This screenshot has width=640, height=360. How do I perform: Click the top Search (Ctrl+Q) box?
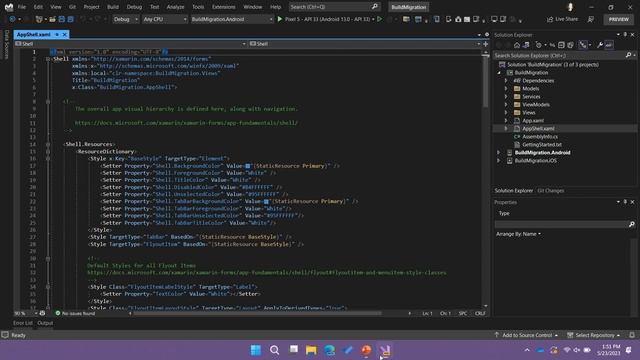(x=334, y=7)
